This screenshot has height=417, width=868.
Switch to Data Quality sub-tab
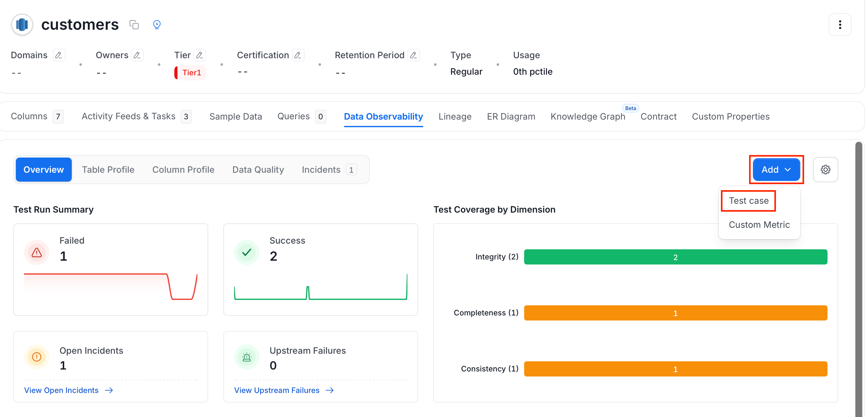pos(258,170)
